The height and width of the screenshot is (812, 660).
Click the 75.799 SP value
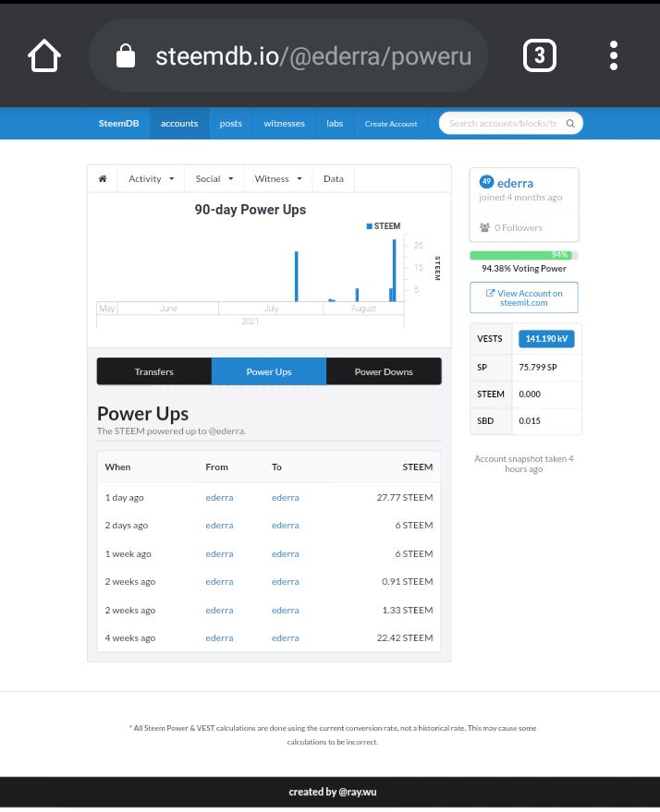coord(538,367)
